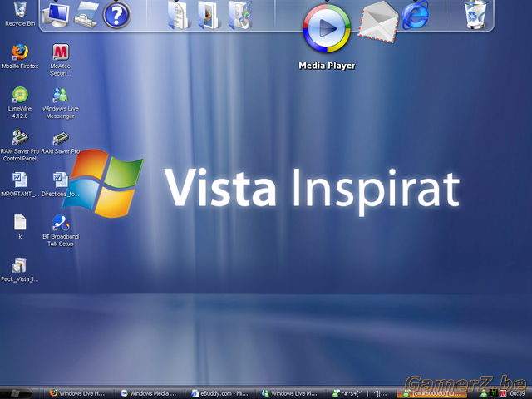This screenshot has height=399, width=532.
Task: Switch to Windows Media taskbar button
Action: 150,393
